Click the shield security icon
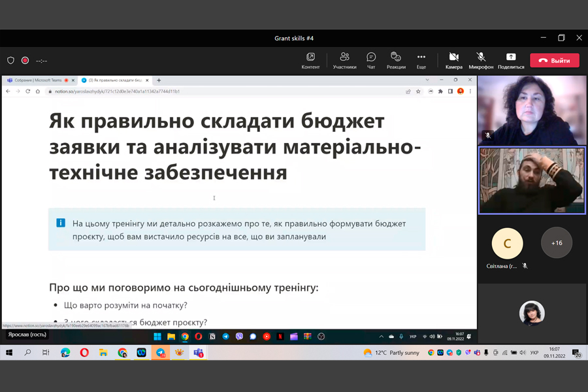 pos(10,61)
